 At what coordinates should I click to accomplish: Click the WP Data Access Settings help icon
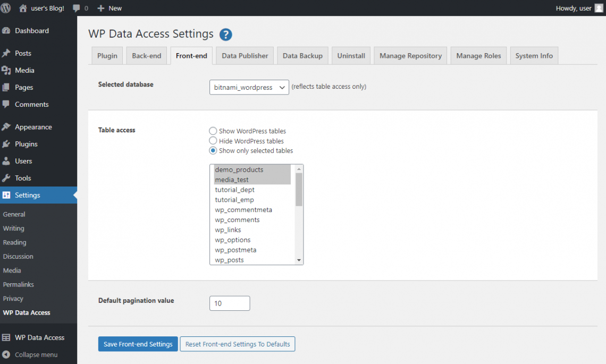pos(225,34)
